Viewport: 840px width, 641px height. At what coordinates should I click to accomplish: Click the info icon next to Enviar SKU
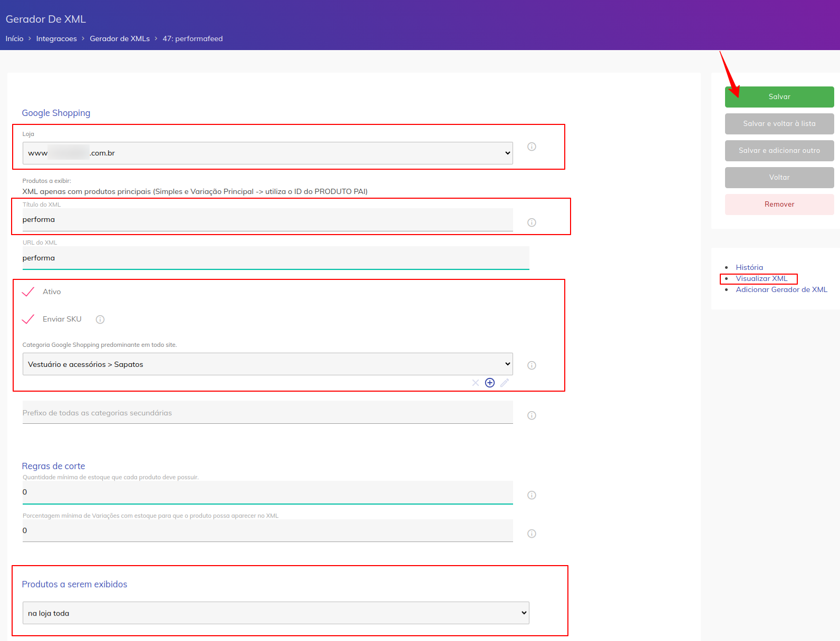point(100,319)
